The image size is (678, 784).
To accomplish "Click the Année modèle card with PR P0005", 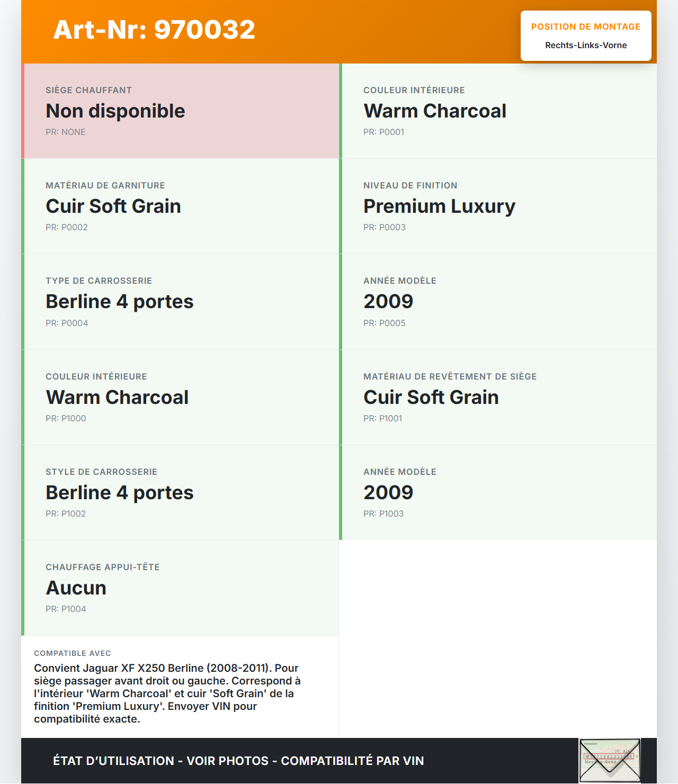I will (498, 302).
